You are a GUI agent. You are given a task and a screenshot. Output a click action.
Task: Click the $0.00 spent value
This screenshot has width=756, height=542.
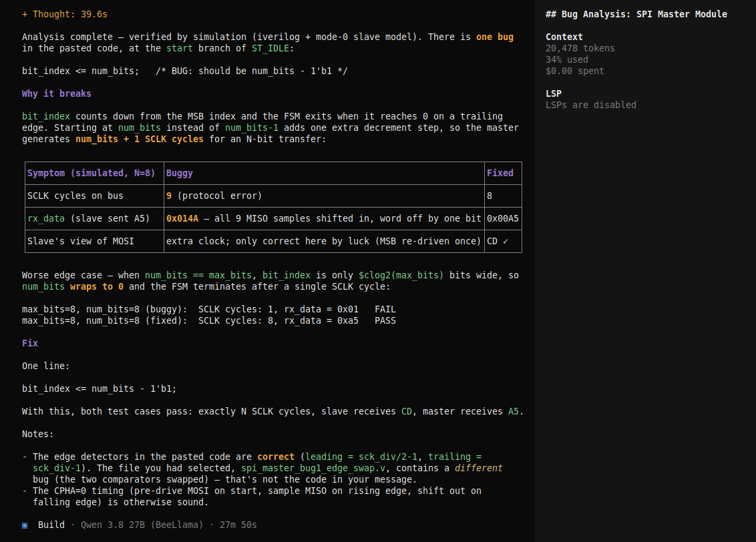point(575,71)
